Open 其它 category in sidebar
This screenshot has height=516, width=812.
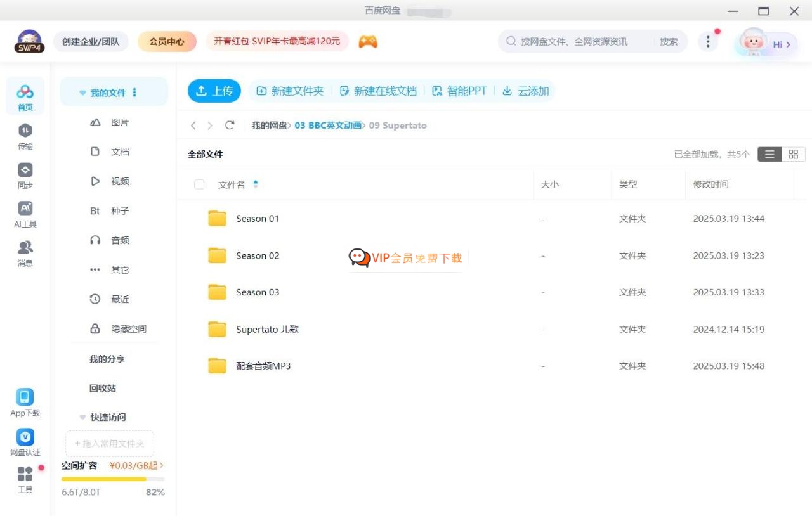pyautogui.click(x=109, y=269)
